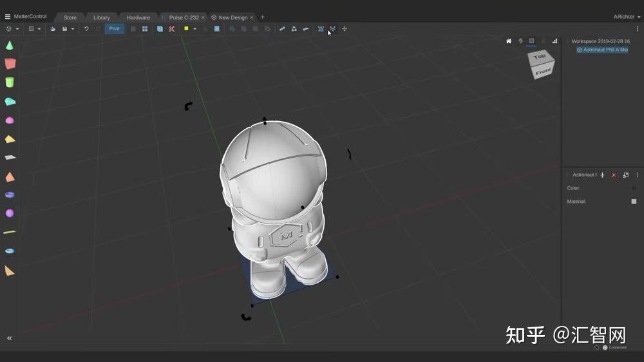The height and width of the screenshot is (362, 644).
Task: Add the pink half sphere primitive
Action: click(x=10, y=120)
